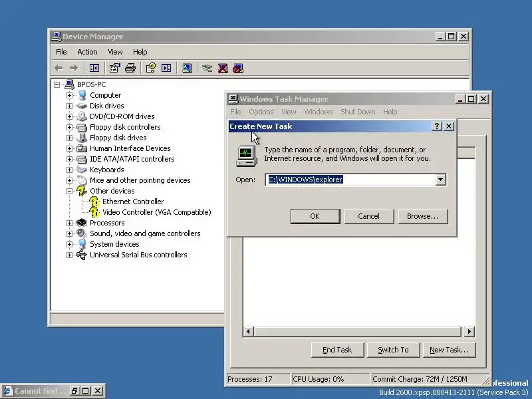Select the Human Interface Devices icon
The width and height of the screenshot is (532, 399).
coord(81,148)
